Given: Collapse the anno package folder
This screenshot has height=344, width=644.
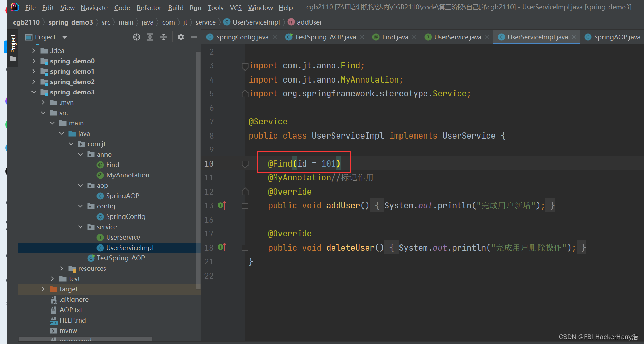Looking at the screenshot, I should [80, 154].
